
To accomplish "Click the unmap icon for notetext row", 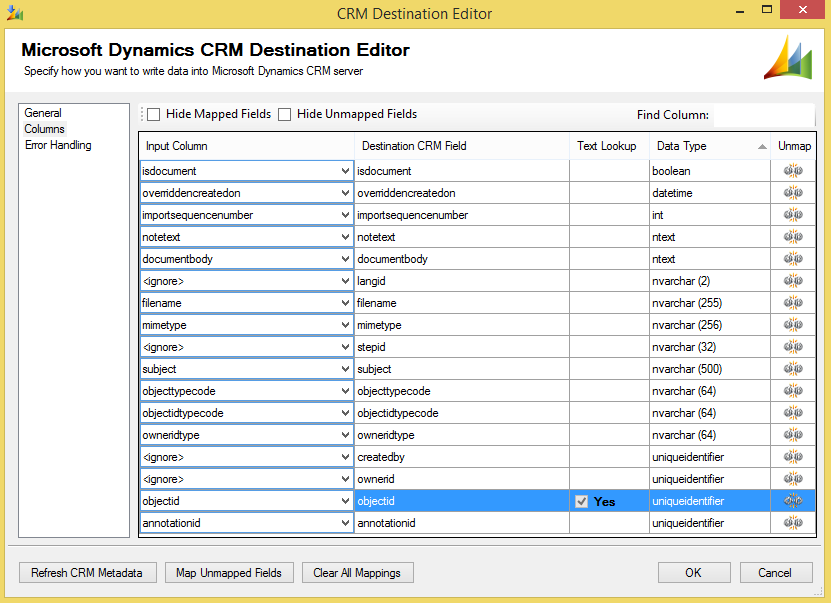I will point(793,237).
